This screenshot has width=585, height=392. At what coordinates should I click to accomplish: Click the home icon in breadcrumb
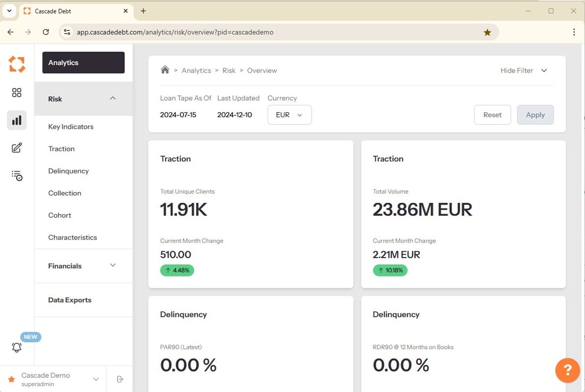pos(165,70)
